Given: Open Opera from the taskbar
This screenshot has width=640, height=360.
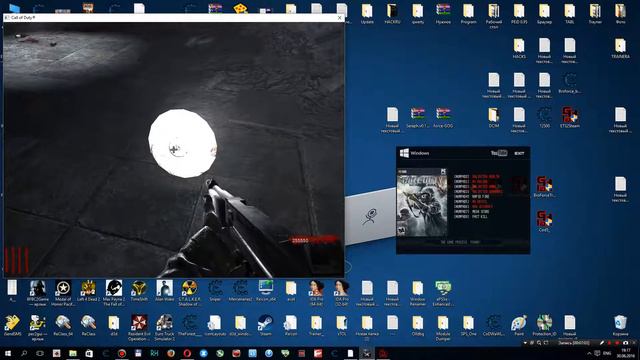Looking at the screenshot, I should [x=187, y=353].
